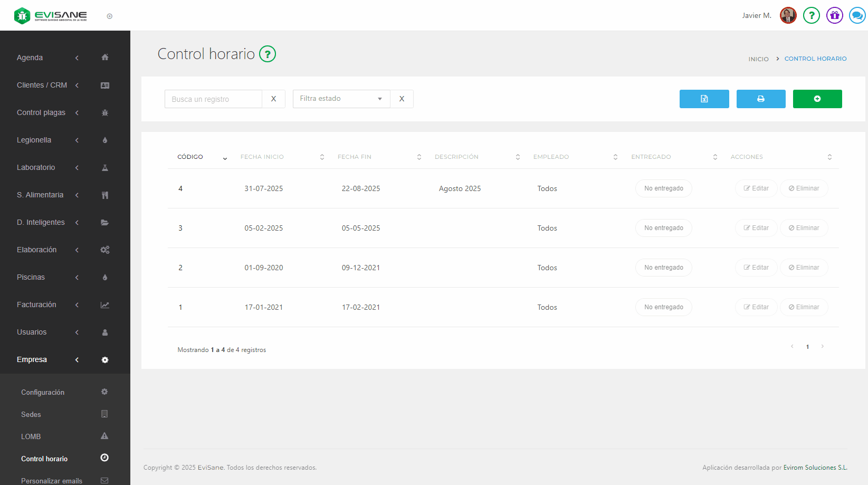
Task: Go to next pagination page arrow
Action: coord(822,346)
